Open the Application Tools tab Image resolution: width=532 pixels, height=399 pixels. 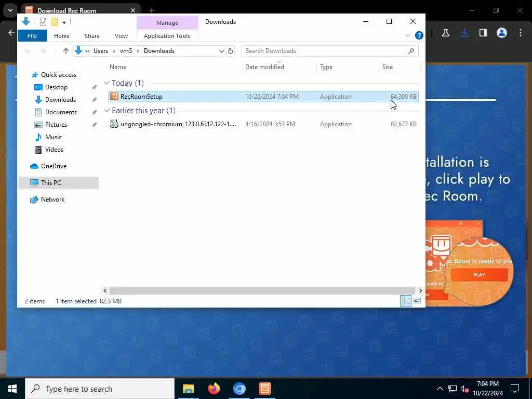(167, 36)
